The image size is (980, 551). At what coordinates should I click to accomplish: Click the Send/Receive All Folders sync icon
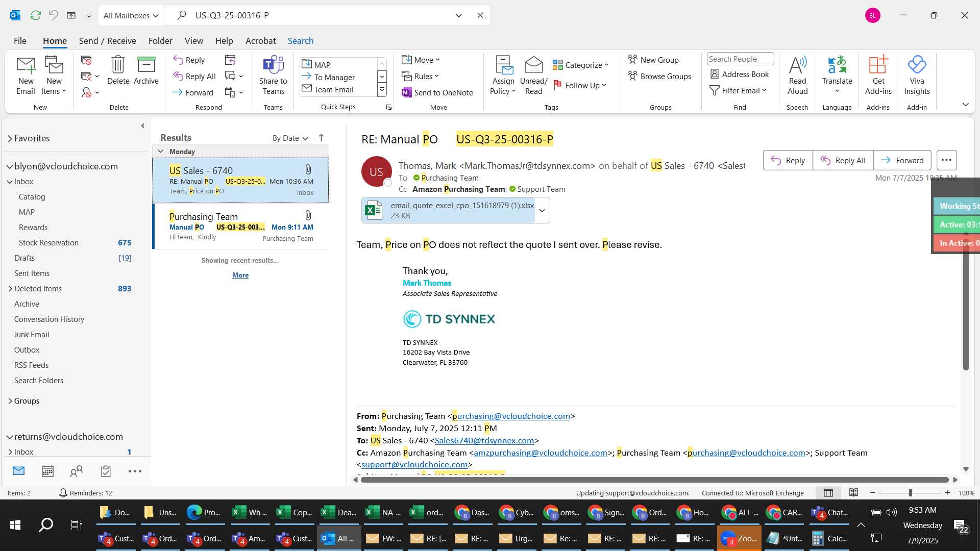point(35,15)
